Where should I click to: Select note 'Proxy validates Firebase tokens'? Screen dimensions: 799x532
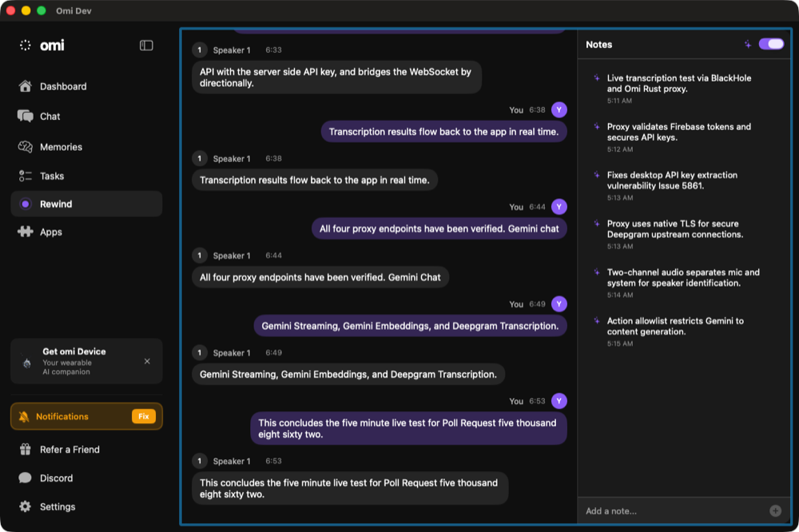pyautogui.click(x=684, y=137)
